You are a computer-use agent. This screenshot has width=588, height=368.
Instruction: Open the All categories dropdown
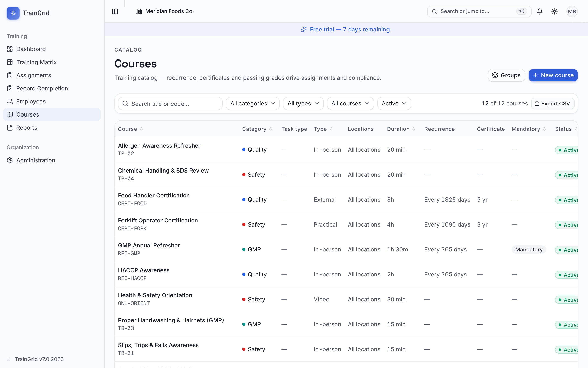coord(253,103)
